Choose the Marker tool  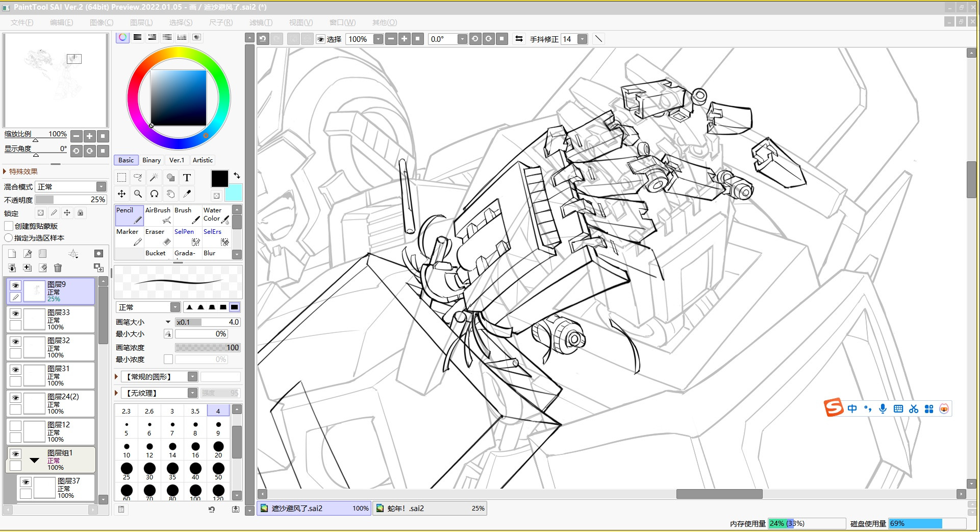click(129, 237)
